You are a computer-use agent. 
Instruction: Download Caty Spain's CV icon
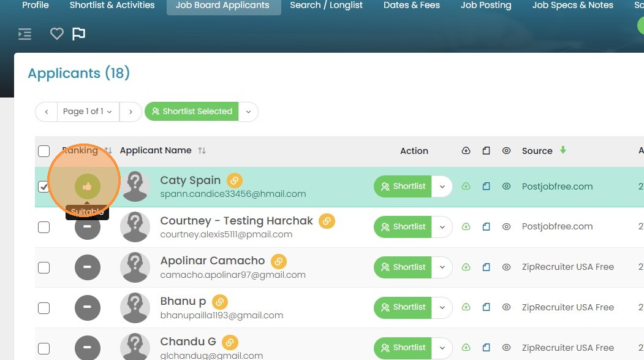coord(466,186)
